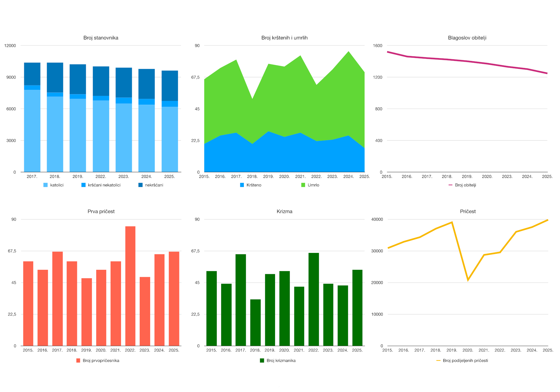Click the nekršćani legend color swatch
This screenshot has width=560, height=392.
point(140,185)
